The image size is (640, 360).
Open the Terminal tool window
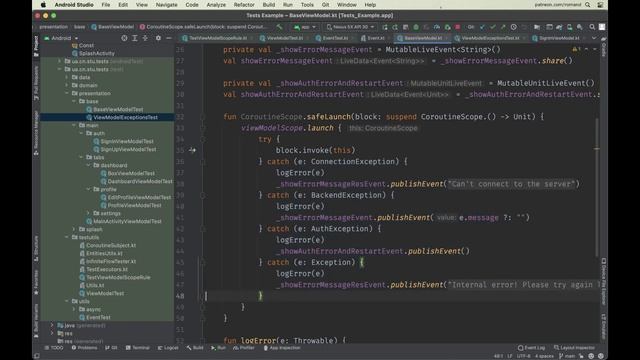pos(138,348)
